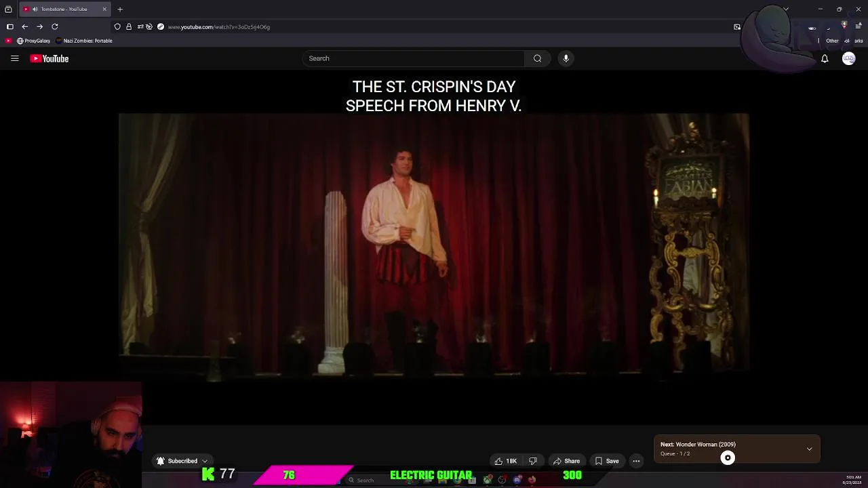The height and width of the screenshot is (488, 868).
Task: Close the Tombstone - YouTube tab
Action: [104, 9]
